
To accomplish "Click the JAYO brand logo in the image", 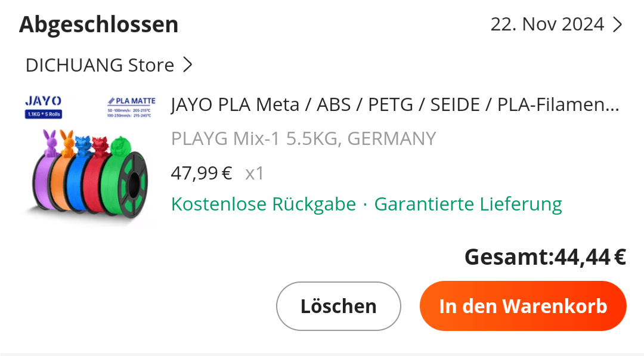I will click(x=43, y=101).
